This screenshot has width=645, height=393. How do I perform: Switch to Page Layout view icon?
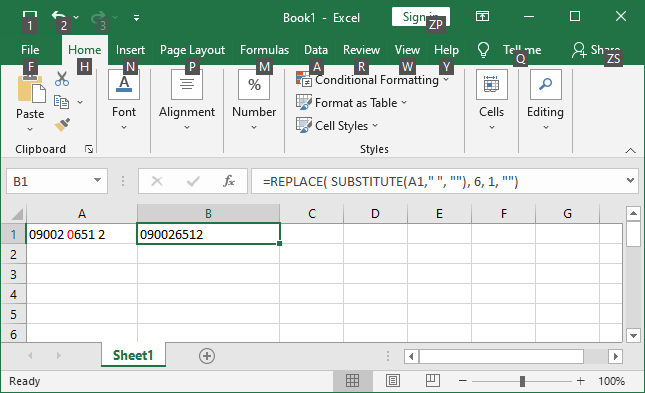click(x=393, y=381)
